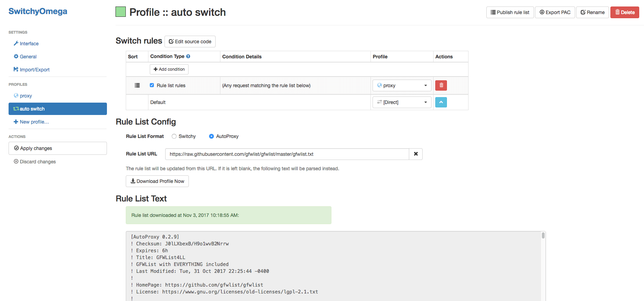Select AutoProxy rule list format
Image resolution: width=644 pixels, height=301 pixels.
(211, 136)
